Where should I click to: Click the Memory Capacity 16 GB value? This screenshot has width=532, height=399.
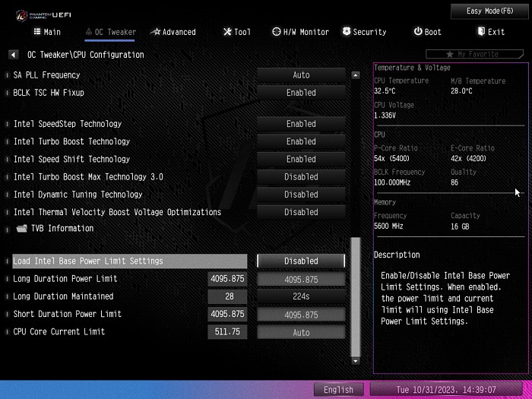460,226
